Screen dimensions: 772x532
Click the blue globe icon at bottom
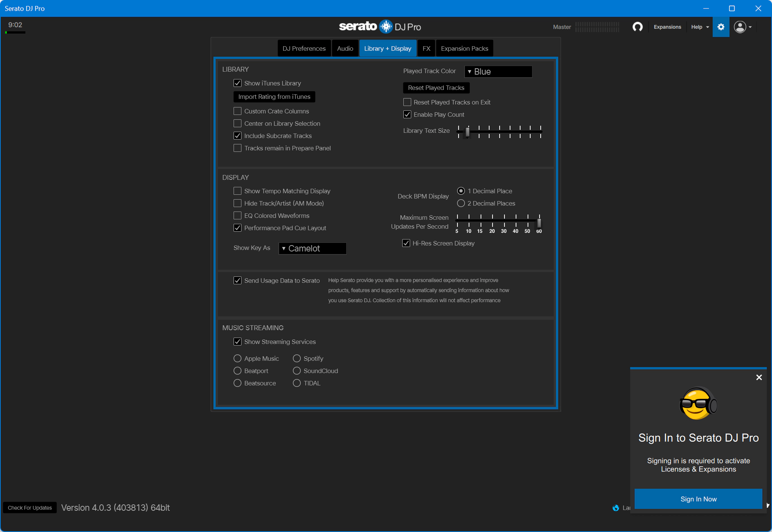616,508
